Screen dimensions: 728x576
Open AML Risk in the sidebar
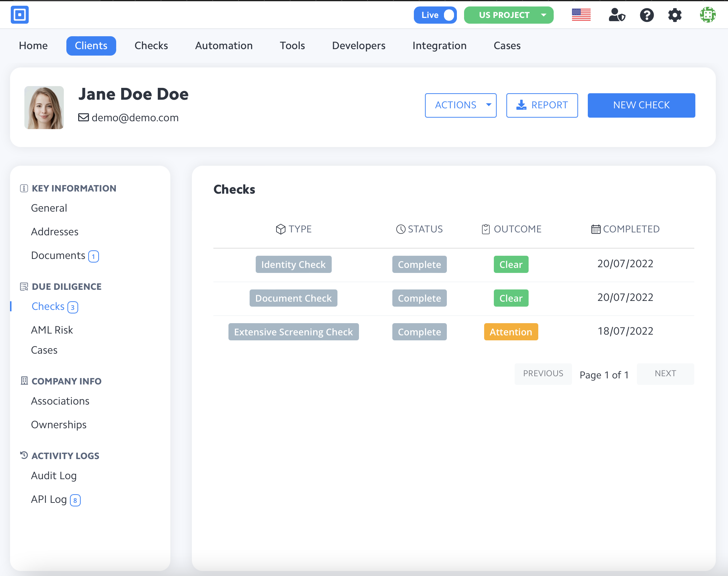[52, 330]
